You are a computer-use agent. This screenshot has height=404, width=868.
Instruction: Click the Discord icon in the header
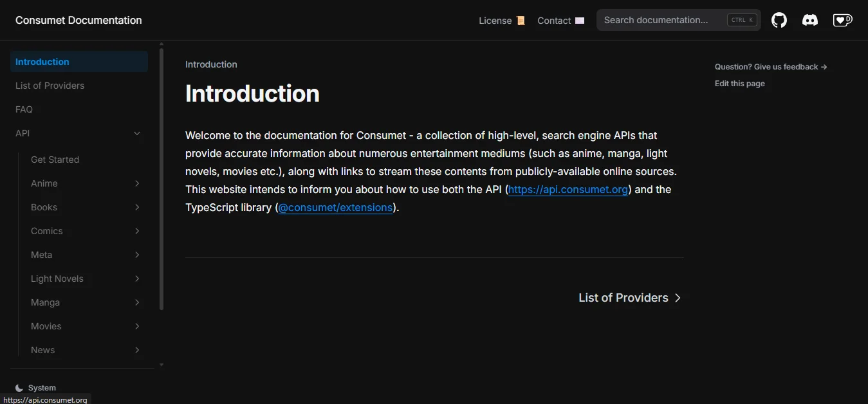[809, 20]
